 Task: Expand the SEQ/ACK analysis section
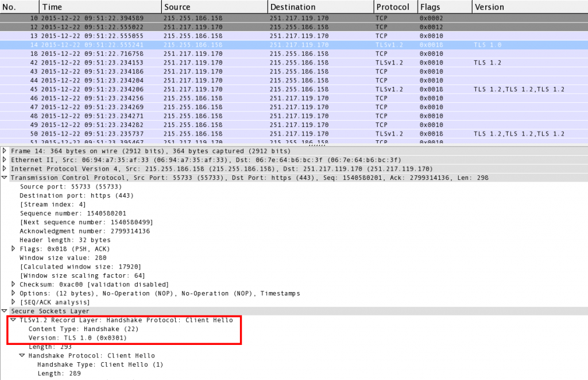click(14, 302)
